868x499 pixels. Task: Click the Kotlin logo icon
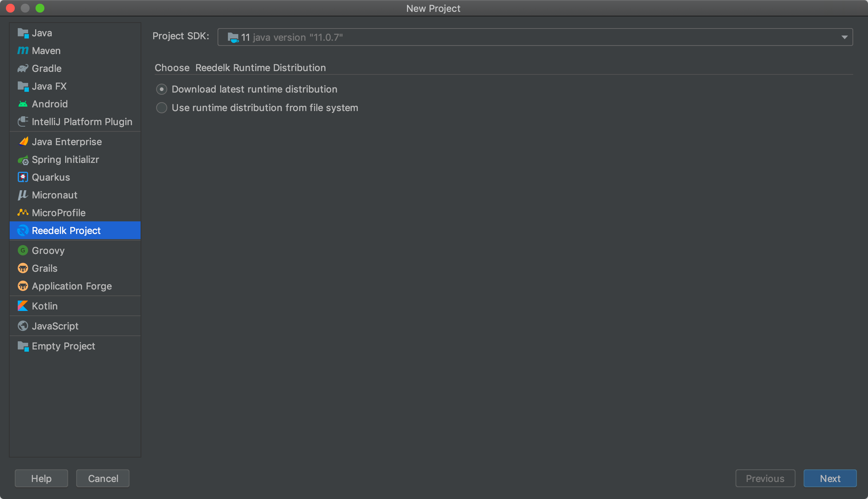[x=23, y=306]
